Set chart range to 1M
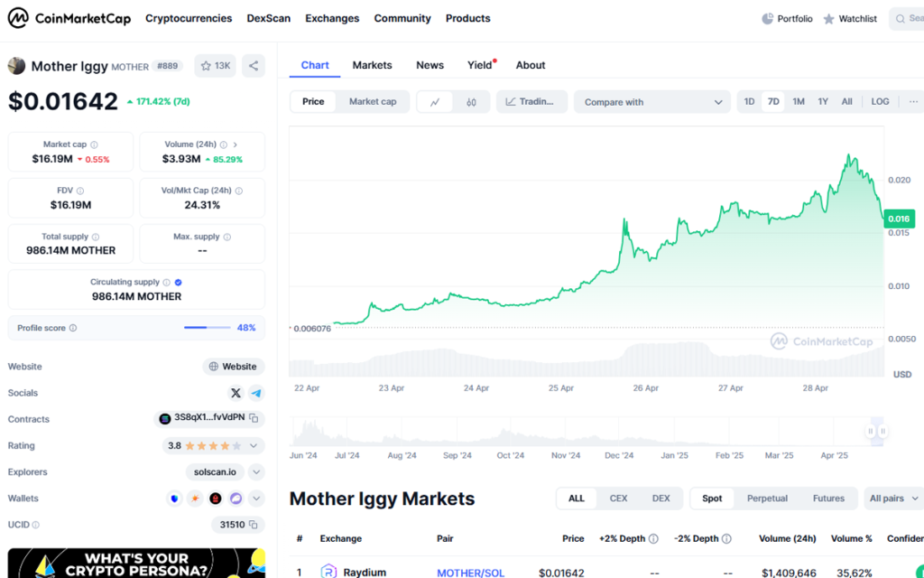 pyautogui.click(x=799, y=101)
